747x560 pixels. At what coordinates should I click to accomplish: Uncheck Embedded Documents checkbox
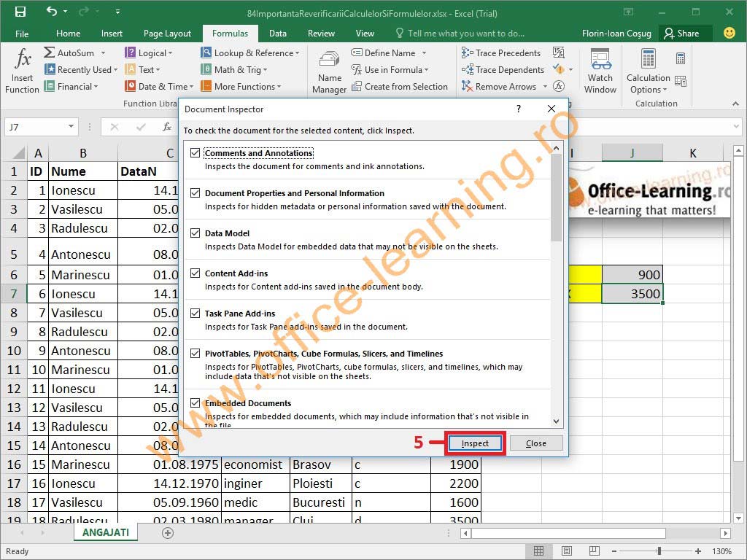click(x=195, y=402)
